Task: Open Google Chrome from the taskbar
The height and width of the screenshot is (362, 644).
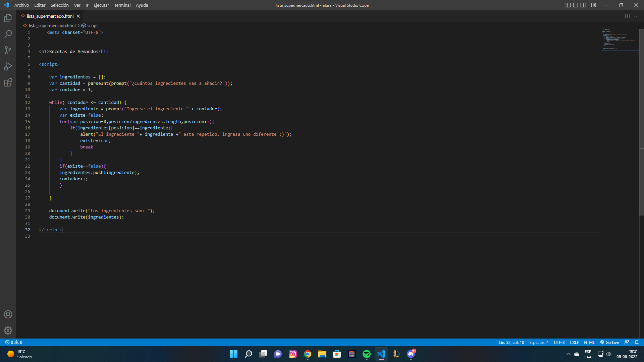Action: pos(308,354)
